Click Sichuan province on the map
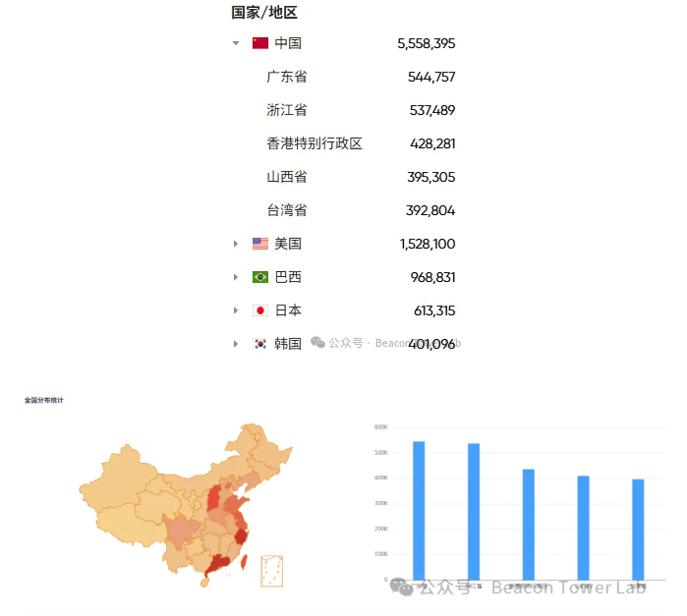687x616 pixels. (181, 529)
